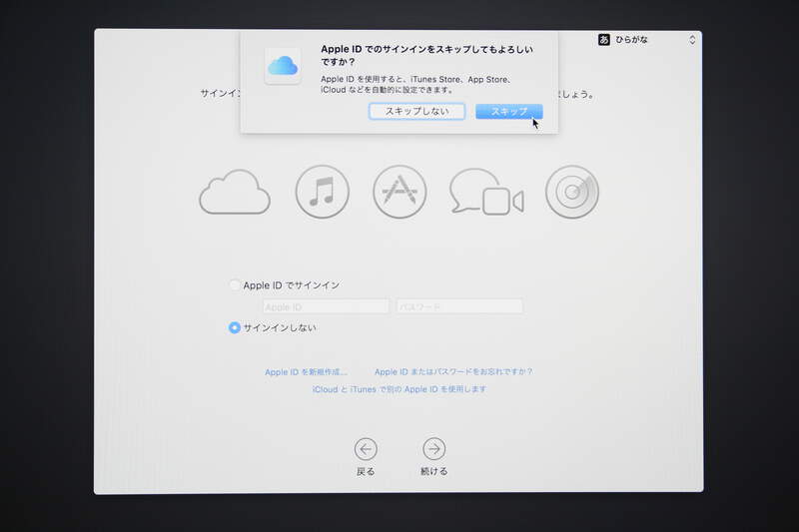Screen dimensions: 799x532
Task: Confirm with the blue スキップ button
Action: (508, 112)
